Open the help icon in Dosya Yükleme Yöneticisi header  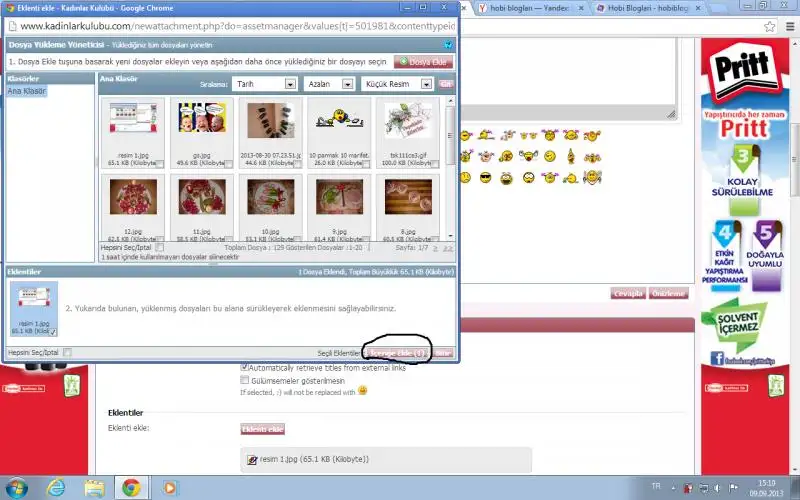coord(448,45)
